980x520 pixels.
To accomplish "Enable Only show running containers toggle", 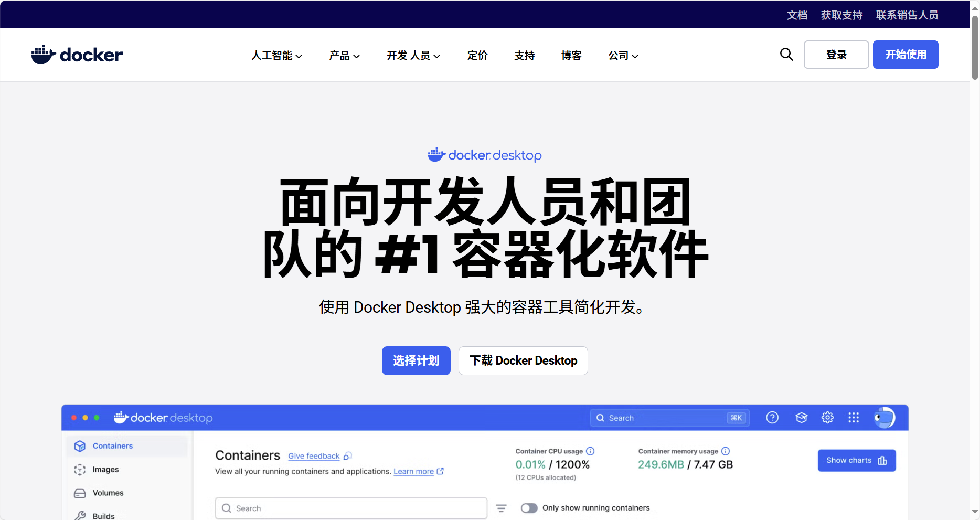I will [529, 508].
